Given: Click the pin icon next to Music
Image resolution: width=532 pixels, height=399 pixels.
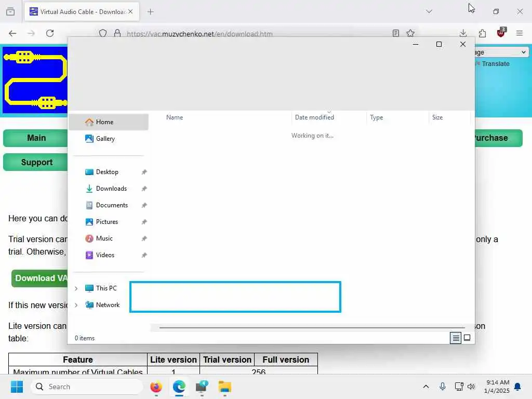Looking at the screenshot, I should pyautogui.click(x=144, y=238).
